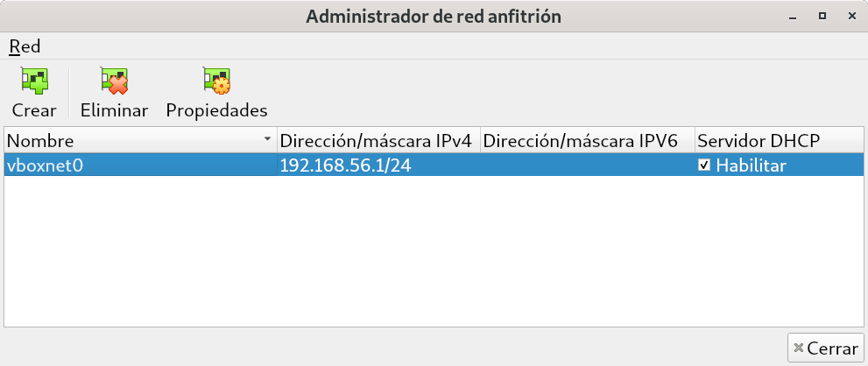Click the Eliminar network icon with red X
Image resolution: width=868 pixels, height=366 pixels.
point(114,81)
